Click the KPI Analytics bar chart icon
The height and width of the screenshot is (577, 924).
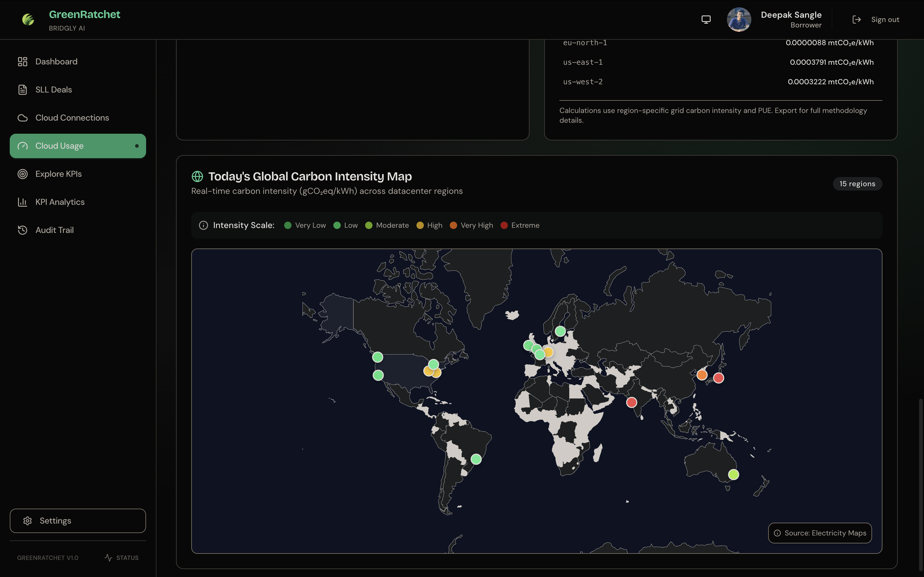click(x=23, y=202)
